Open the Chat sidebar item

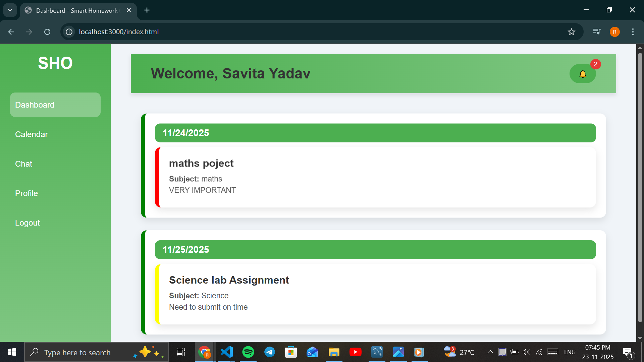23,164
